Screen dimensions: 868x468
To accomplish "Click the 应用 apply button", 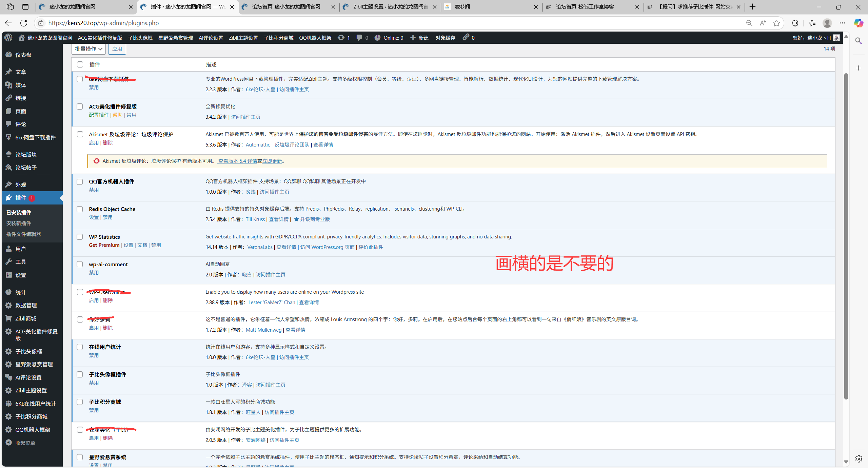I will click(117, 49).
